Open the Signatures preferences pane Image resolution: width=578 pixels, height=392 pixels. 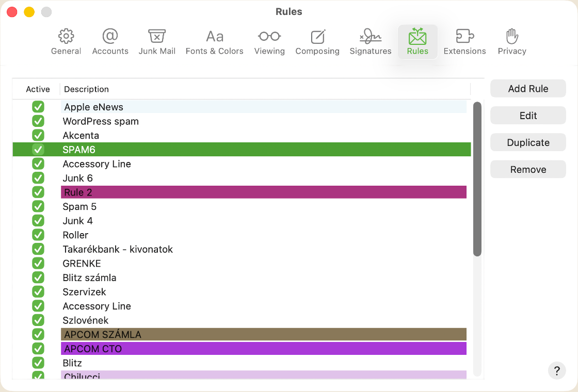click(370, 42)
